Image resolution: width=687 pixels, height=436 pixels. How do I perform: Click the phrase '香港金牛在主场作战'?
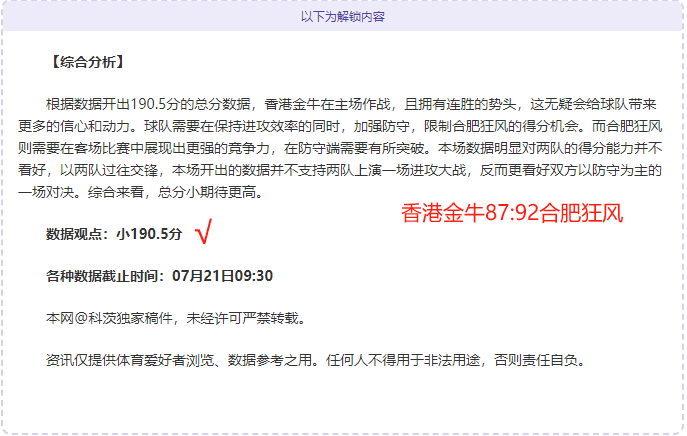[x=327, y=104]
